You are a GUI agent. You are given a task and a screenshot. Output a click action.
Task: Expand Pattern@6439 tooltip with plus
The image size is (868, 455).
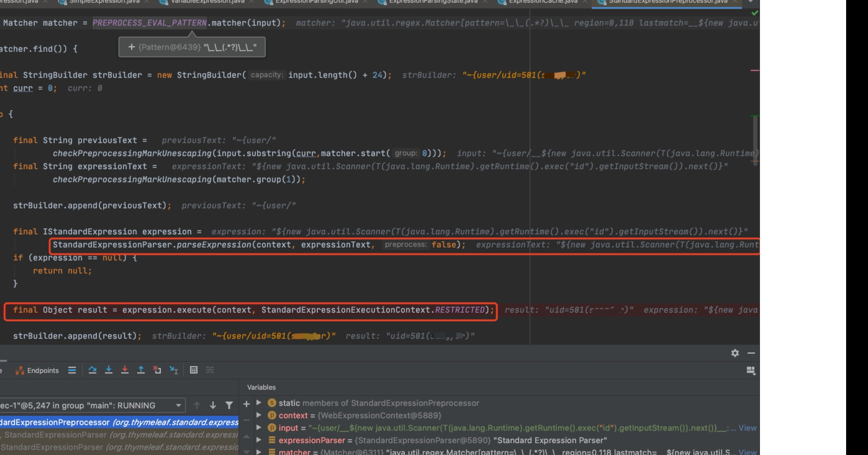tap(132, 47)
